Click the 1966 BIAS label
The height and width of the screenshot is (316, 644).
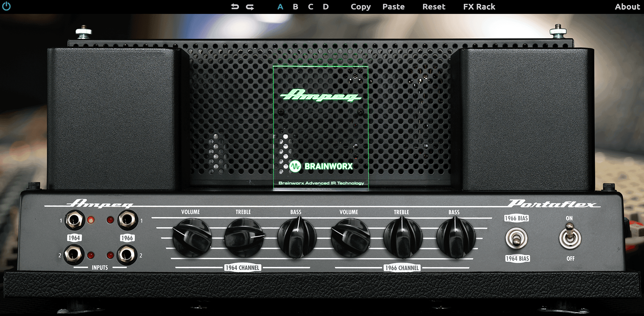516,218
